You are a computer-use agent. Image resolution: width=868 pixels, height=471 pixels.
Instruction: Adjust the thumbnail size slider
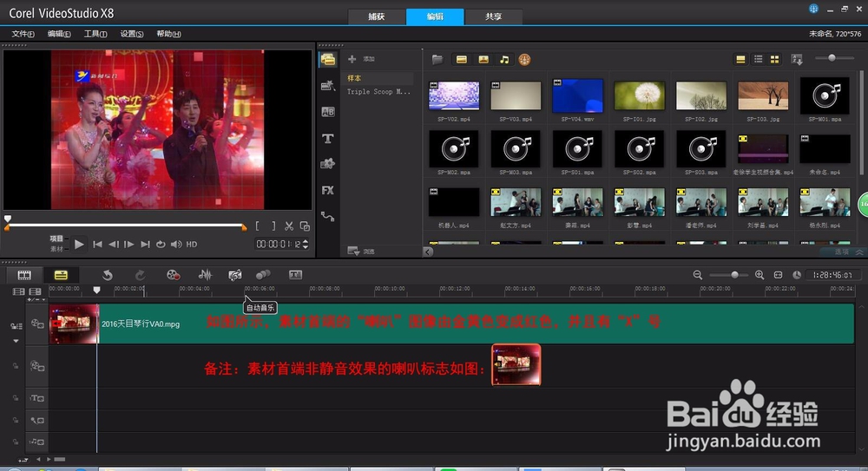point(832,58)
